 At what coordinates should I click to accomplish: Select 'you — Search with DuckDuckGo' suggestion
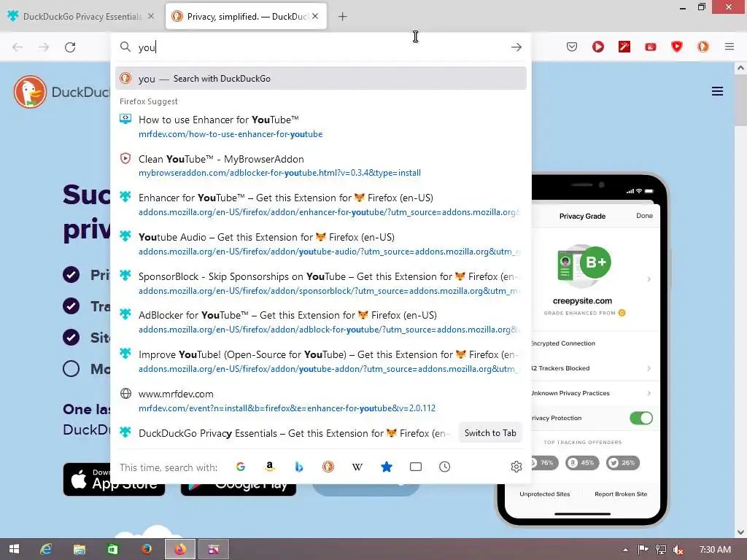[321, 79]
